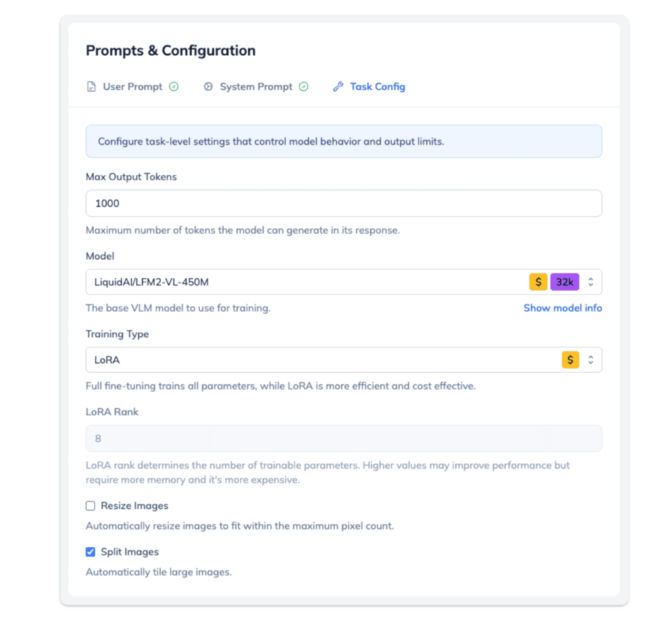This screenshot has height=620, width=672.
Task: Click the green checkmark beside System Prompt
Action: click(303, 87)
